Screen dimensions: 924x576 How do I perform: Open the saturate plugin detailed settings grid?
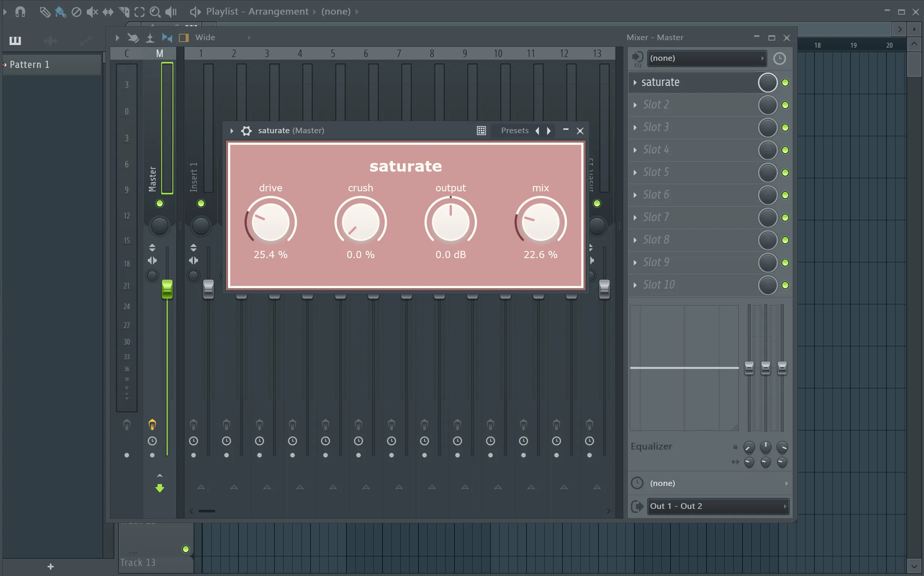click(x=481, y=131)
